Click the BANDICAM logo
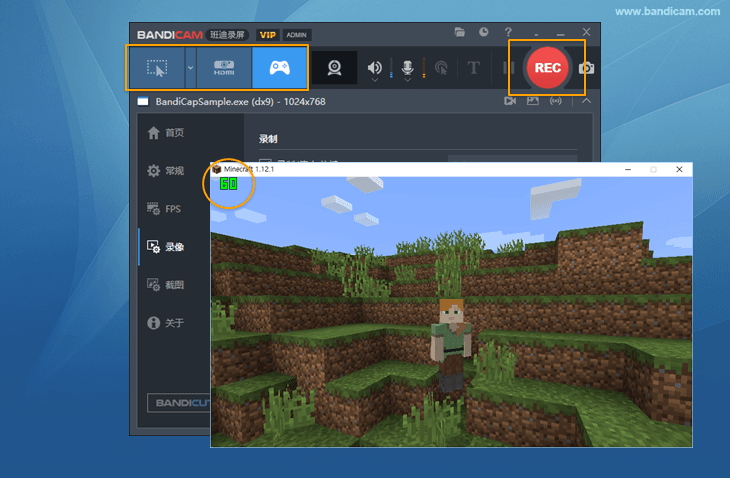The height and width of the screenshot is (478, 730). (x=169, y=35)
